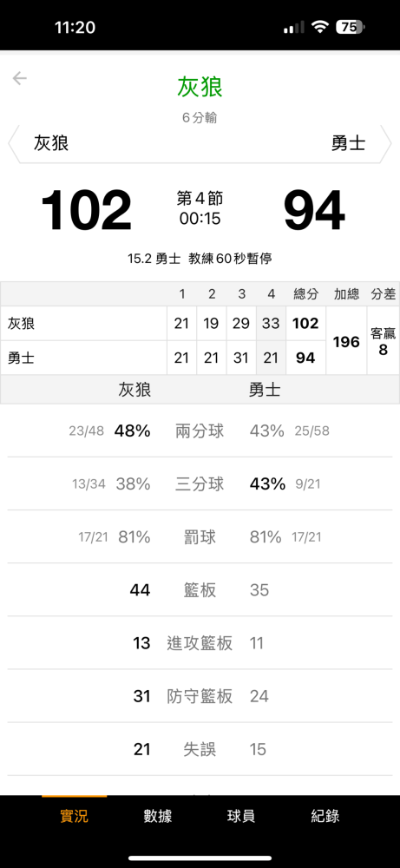Tap the back arrow icon
The height and width of the screenshot is (868, 400).
click(20, 79)
